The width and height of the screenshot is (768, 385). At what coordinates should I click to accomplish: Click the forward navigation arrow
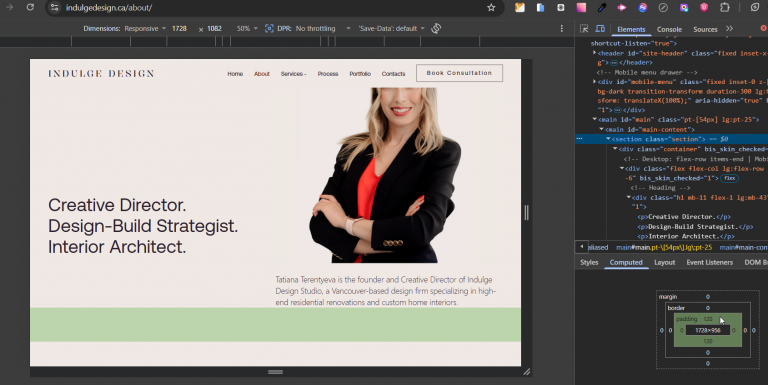pyautogui.click(x=9, y=7)
